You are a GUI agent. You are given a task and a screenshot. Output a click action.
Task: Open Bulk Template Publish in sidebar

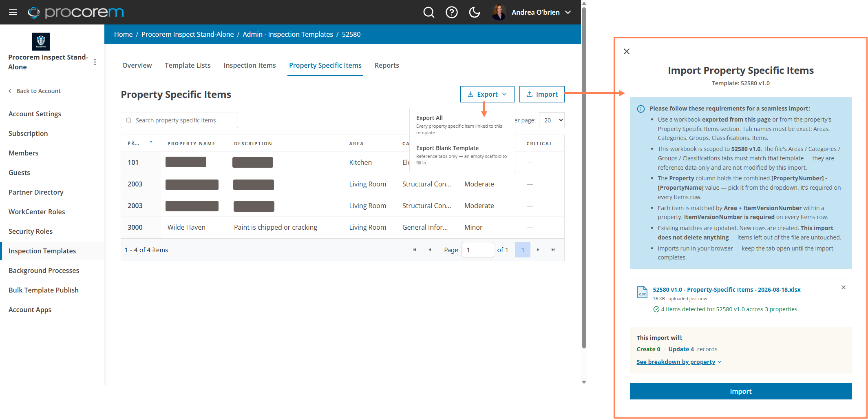44,290
